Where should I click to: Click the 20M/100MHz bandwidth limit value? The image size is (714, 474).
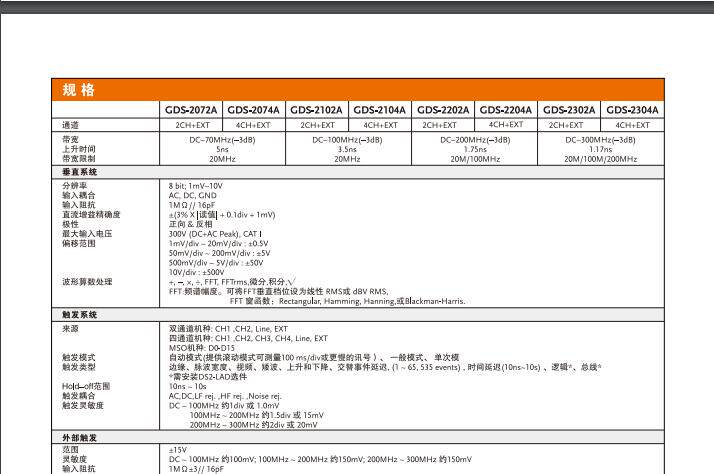(475, 159)
